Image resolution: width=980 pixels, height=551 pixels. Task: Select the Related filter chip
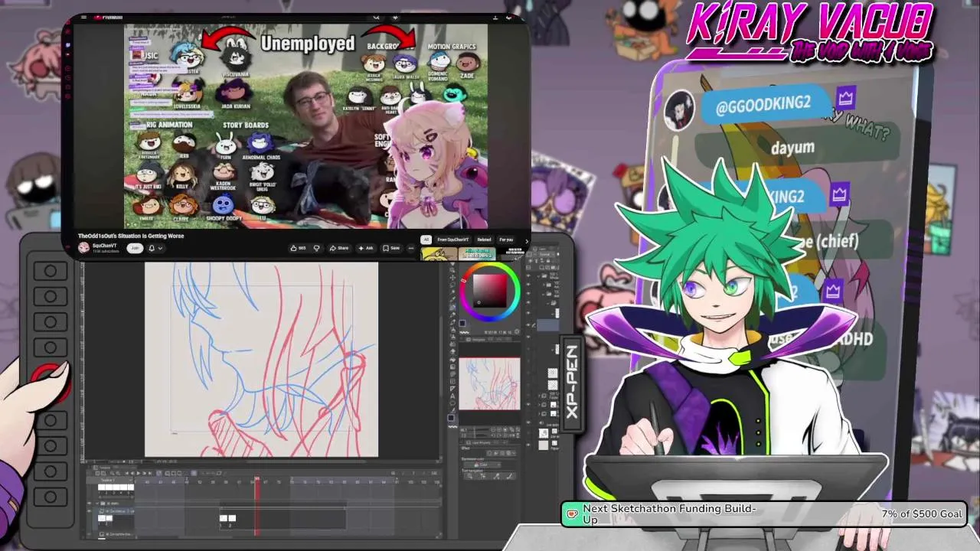(484, 240)
